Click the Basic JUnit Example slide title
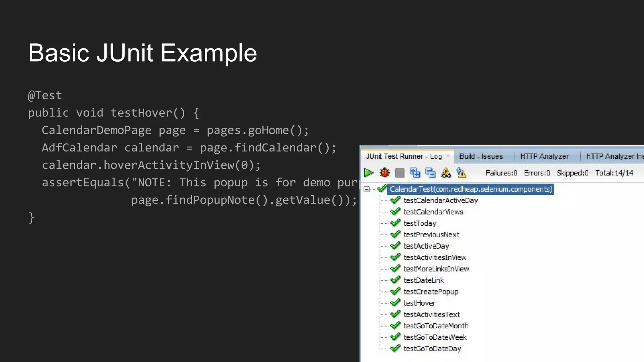Screen dimensions: 644x362 (x=142, y=53)
